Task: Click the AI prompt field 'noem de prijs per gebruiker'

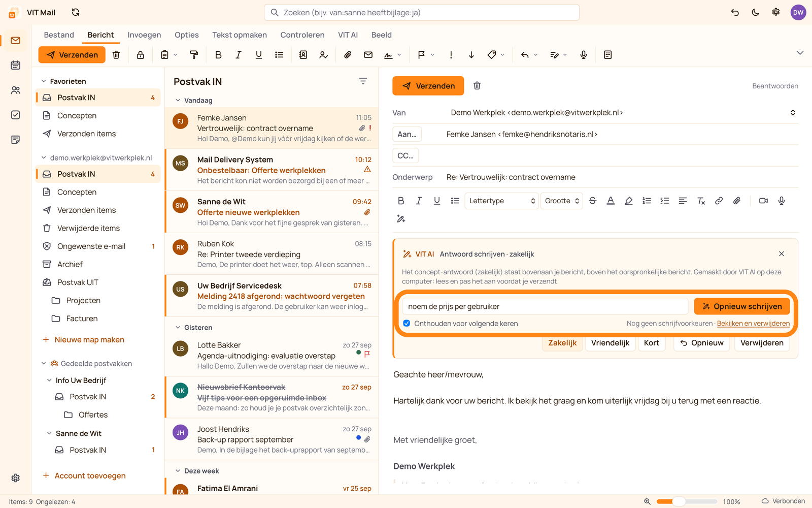Action: [545, 306]
